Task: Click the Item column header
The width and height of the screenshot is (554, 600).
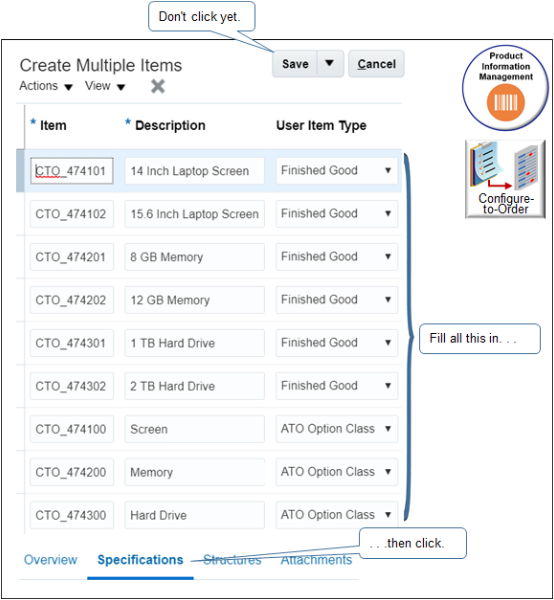Action: click(x=53, y=126)
